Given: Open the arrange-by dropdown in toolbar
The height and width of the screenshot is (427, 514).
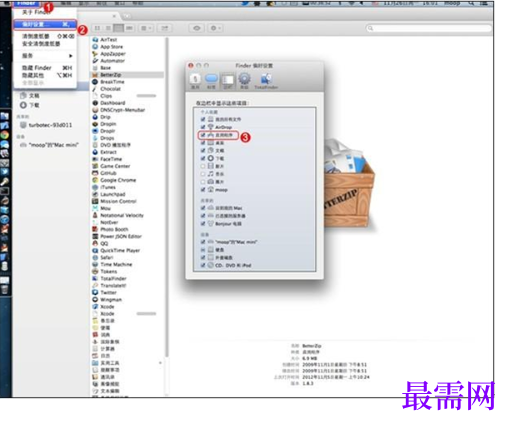Looking at the screenshot, I should pyautogui.click(x=146, y=28).
